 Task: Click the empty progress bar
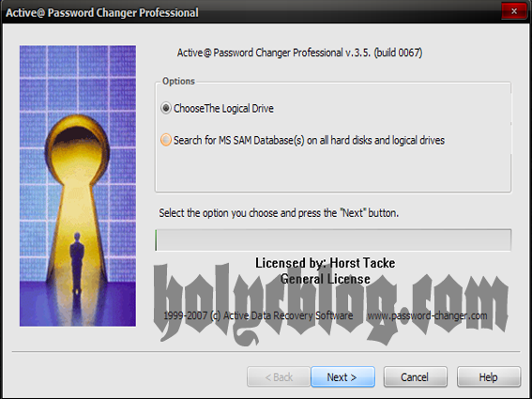click(x=333, y=239)
